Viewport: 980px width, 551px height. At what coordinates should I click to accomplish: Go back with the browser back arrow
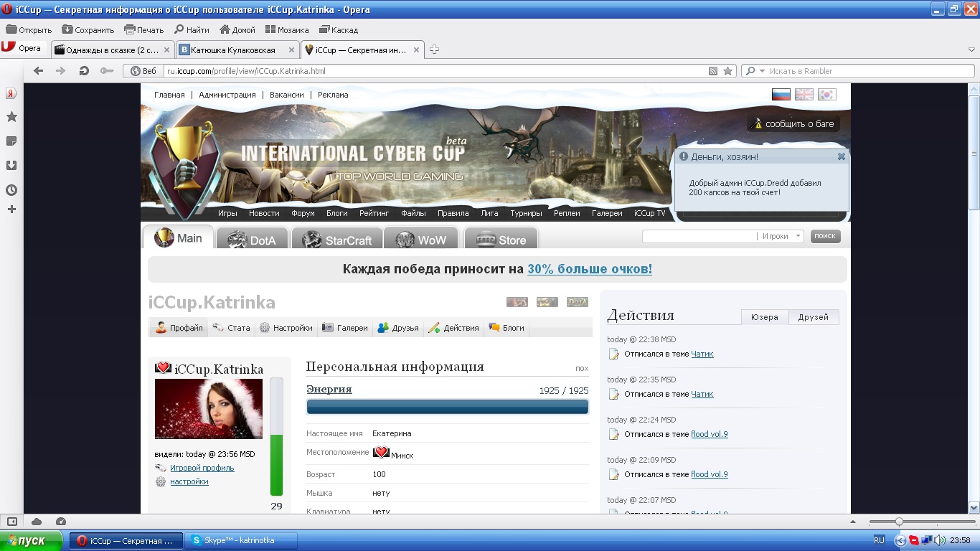click(x=39, y=71)
